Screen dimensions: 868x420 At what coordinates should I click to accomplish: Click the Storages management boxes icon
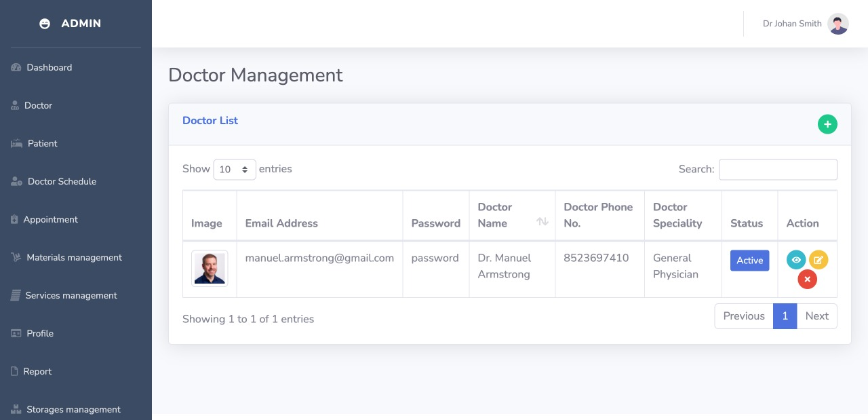(x=16, y=409)
